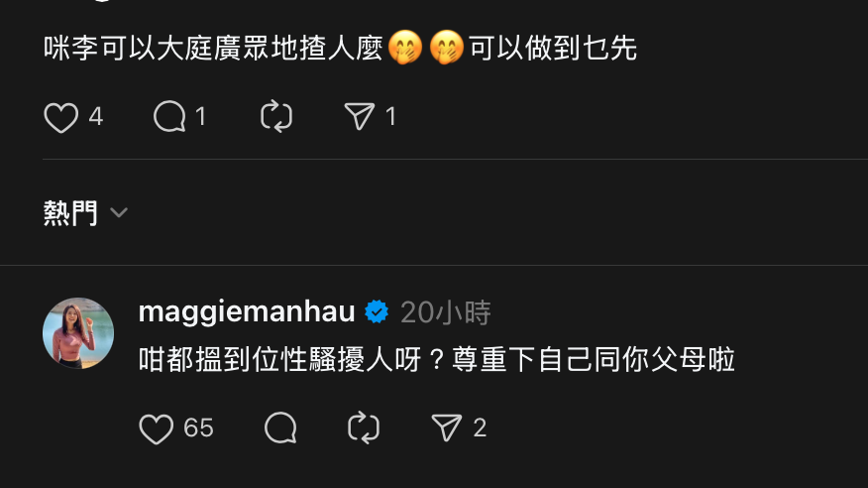Reply to maggiemanhau's comment
Screen dimensions: 868x488
point(280,427)
